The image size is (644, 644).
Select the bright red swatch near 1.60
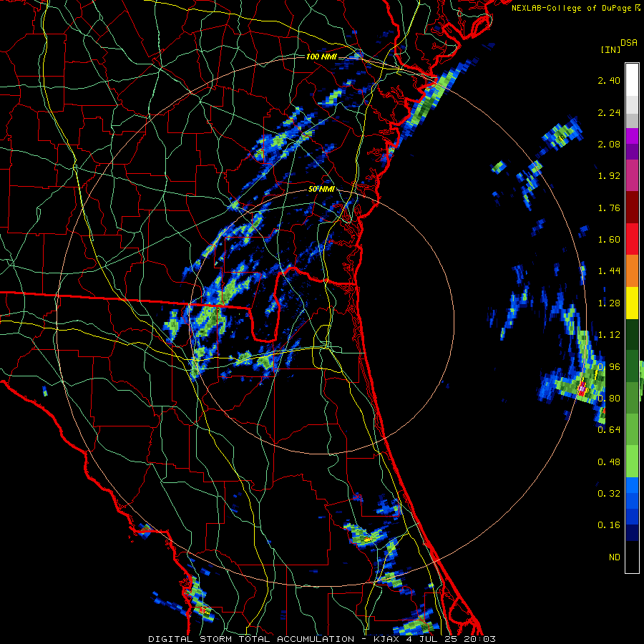(x=632, y=239)
